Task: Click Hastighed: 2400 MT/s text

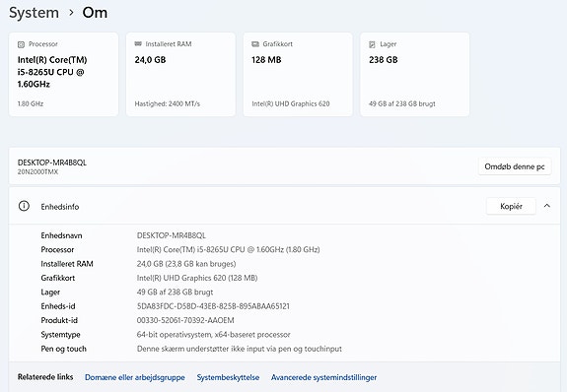Action: [168, 103]
